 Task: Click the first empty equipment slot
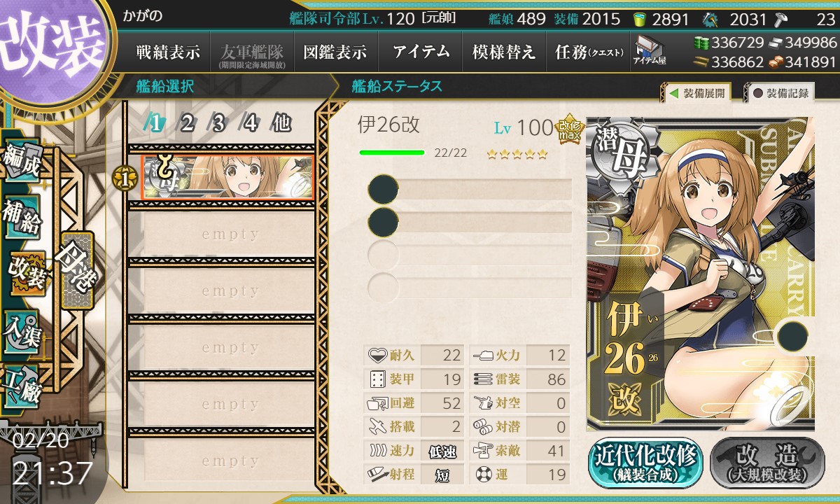pyautogui.click(x=470, y=190)
